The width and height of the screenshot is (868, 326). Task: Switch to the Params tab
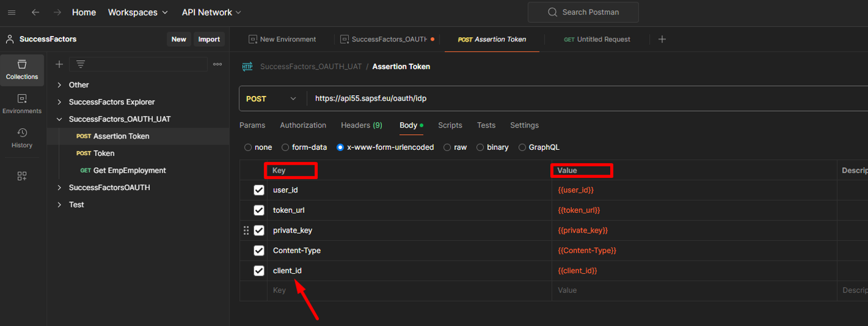point(252,125)
